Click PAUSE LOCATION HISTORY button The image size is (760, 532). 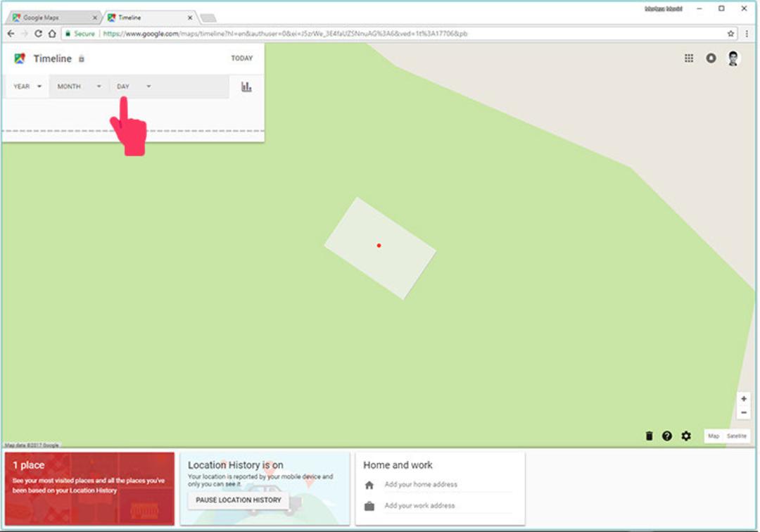tap(238, 500)
